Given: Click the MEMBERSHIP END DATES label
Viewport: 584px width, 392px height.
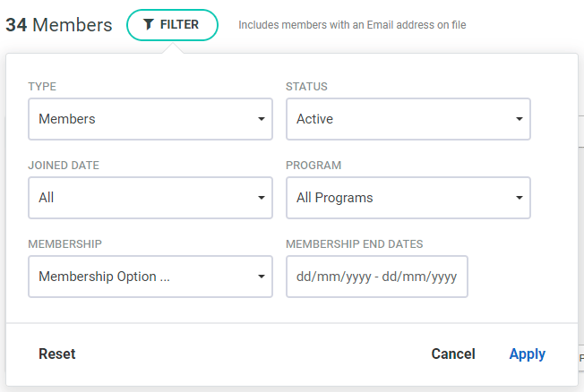Looking at the screenshot, I should click(354, 244).
